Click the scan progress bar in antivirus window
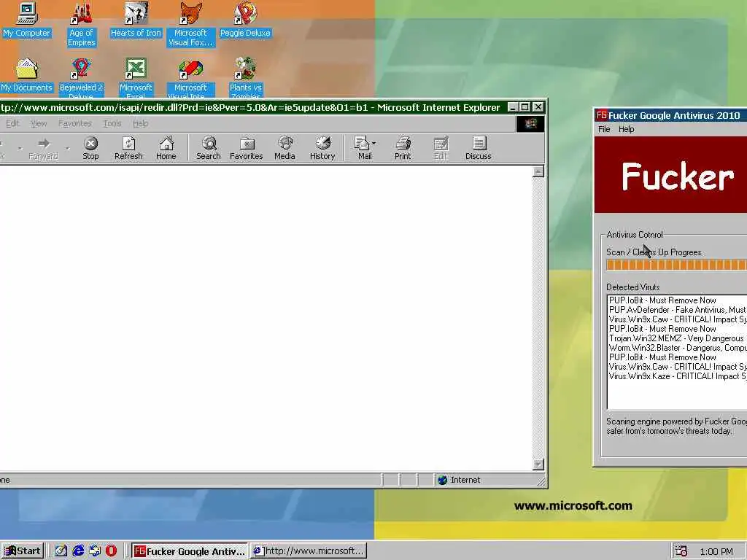The image size is (747, 560). (676, 265)
